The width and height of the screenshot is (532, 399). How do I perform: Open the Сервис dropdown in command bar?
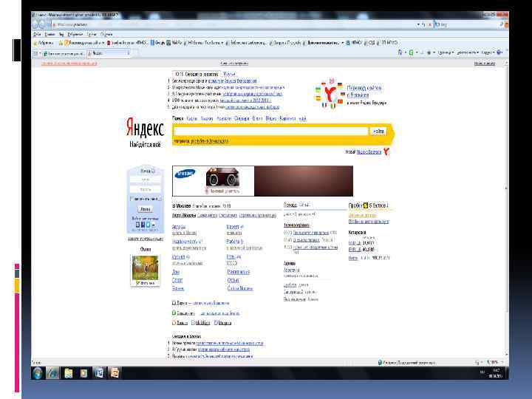[x=487, y=52]
